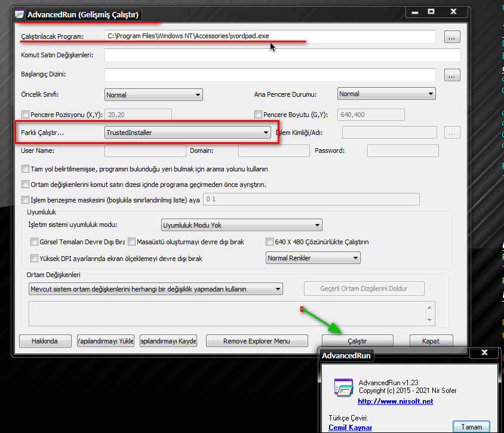Minimize the AdvancedRun main window
The height and width of the screenshot is (433, 504).
point(415,12)
